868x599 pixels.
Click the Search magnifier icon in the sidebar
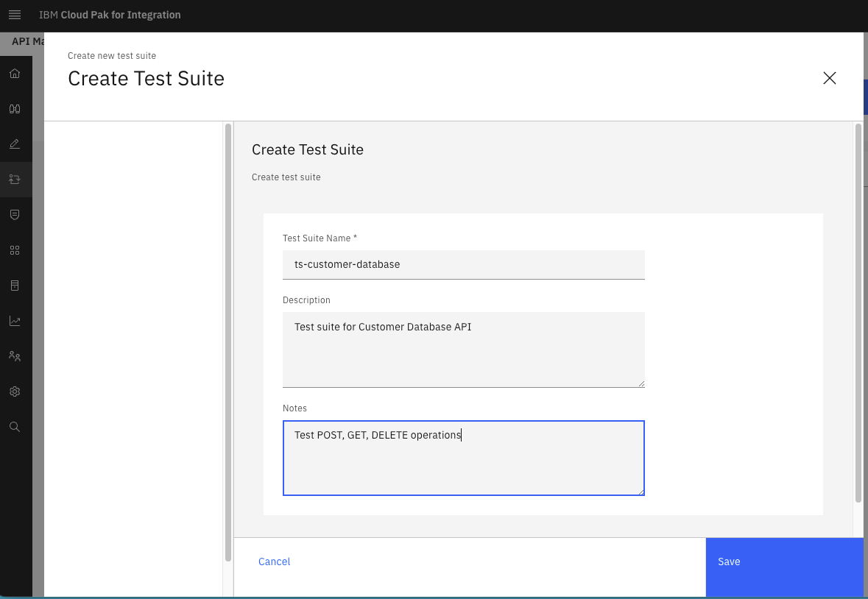coord(15,427)
